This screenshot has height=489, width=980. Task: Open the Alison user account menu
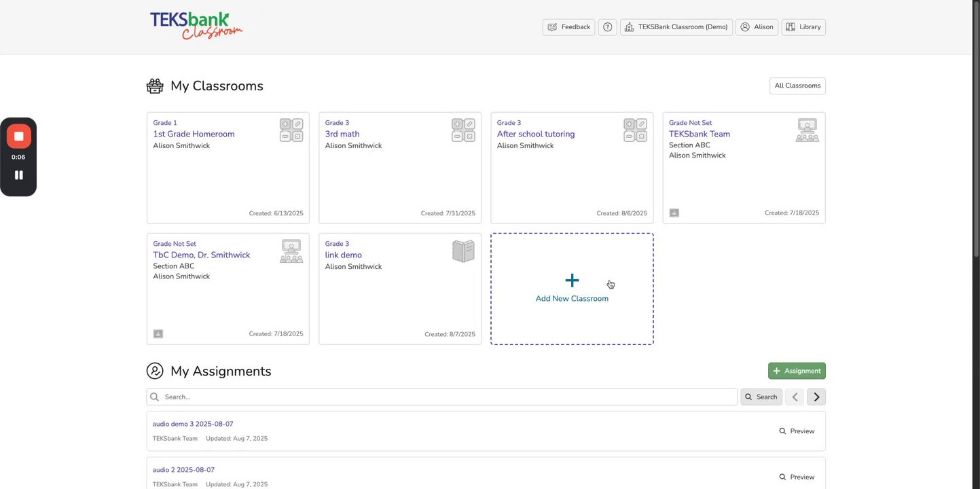tap(757, 27)
